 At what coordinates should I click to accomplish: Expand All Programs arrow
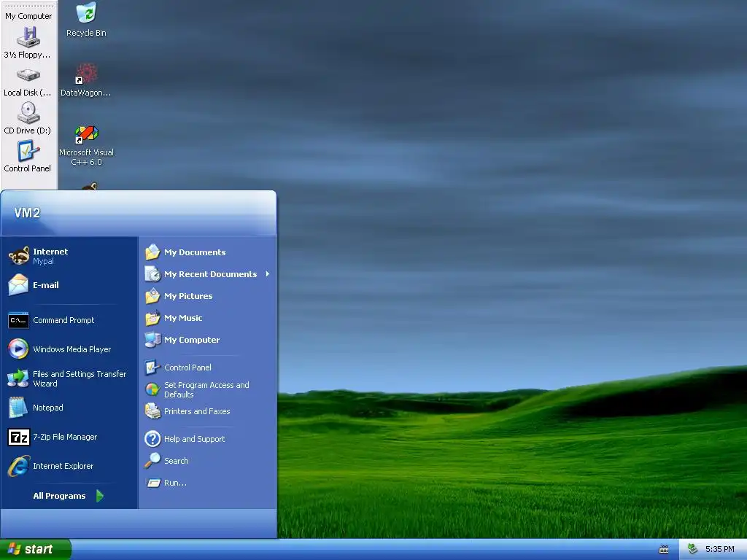click(99, 496)
